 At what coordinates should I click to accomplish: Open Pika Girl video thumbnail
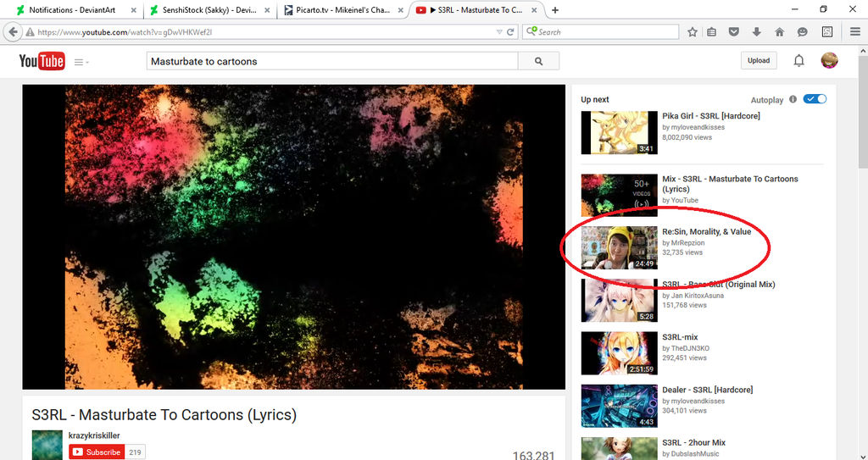(620, 133)
